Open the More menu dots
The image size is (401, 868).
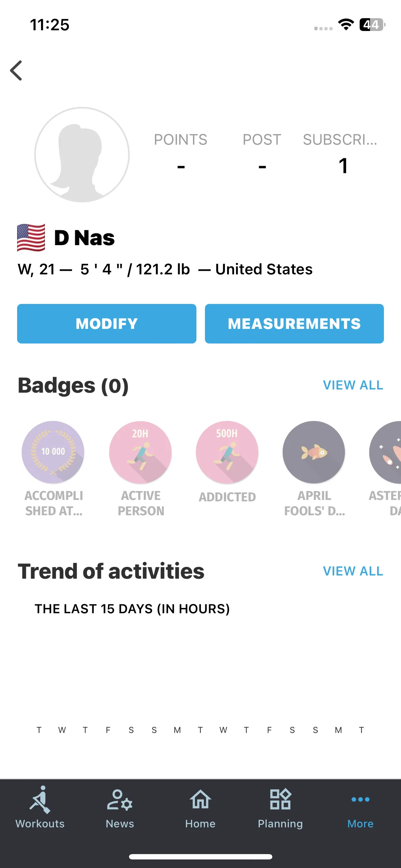(360, 799)
